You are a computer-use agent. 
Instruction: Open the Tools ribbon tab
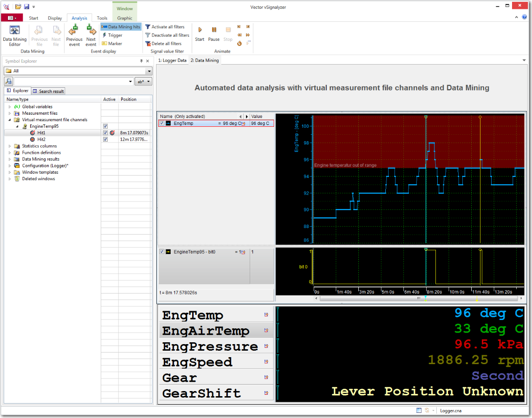point(102,18)
